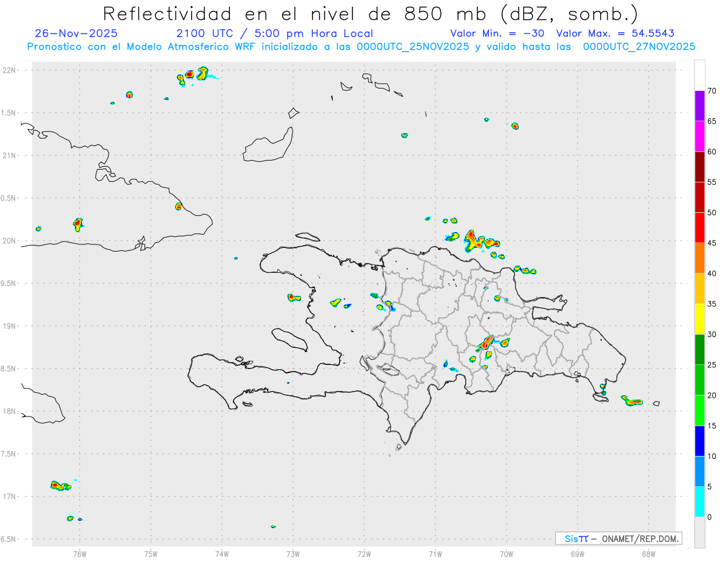Click the '25' color scale value
Screen dimensions: 728x562
(712, 365)
